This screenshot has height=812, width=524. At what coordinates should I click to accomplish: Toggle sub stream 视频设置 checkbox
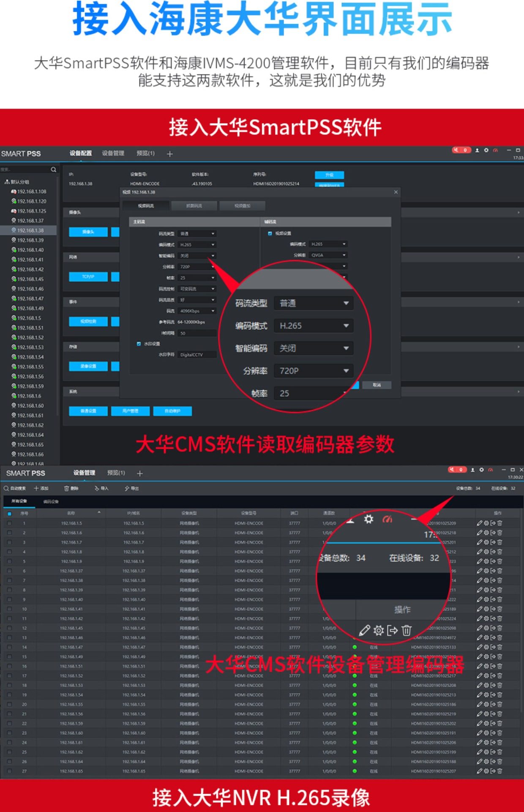270,233
